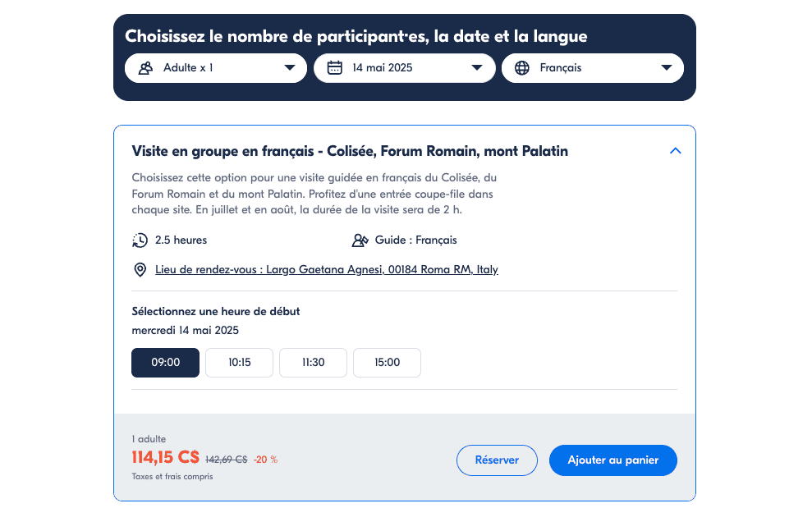Open the Largo Gaetana Agnesi meeting point link
The height and width of the screenshot is (508, 812).
(327, 269)
